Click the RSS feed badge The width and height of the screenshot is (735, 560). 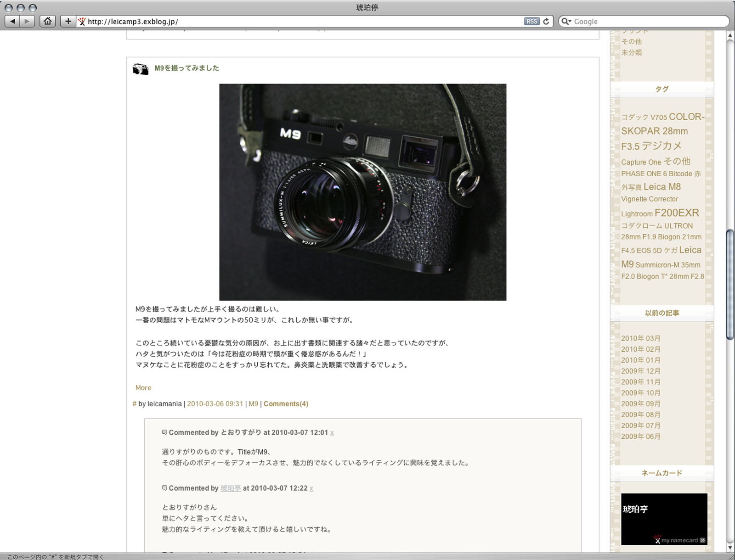pos(531,22)
